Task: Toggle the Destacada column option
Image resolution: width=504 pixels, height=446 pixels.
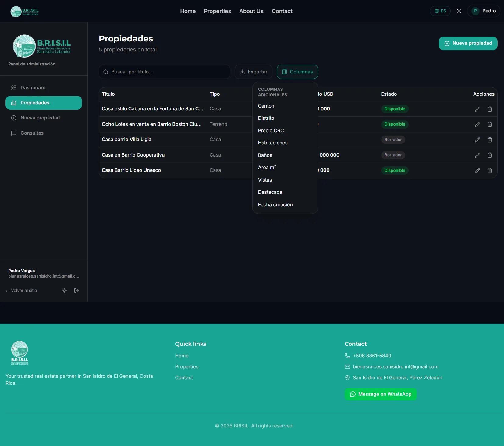Action: 285,192
